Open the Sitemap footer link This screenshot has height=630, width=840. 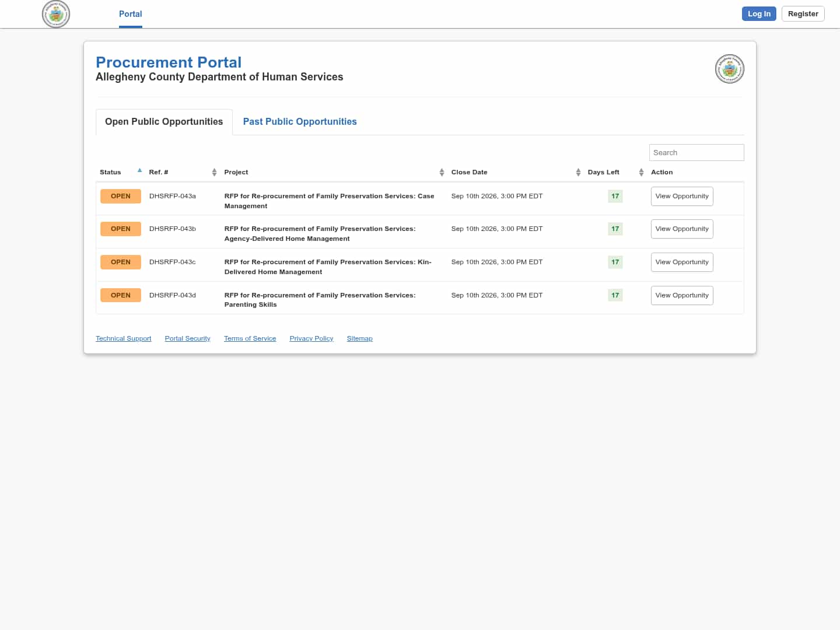(359, 338)
